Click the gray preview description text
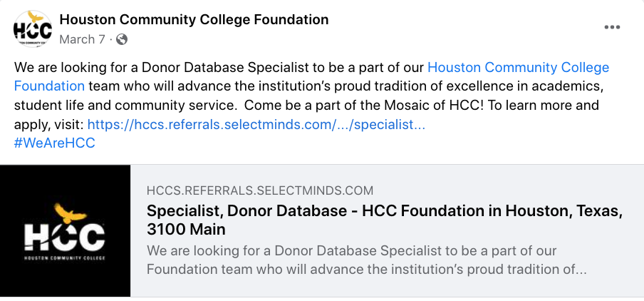The image size is (644, 301). pyautogui.click(x=366, y=260)
